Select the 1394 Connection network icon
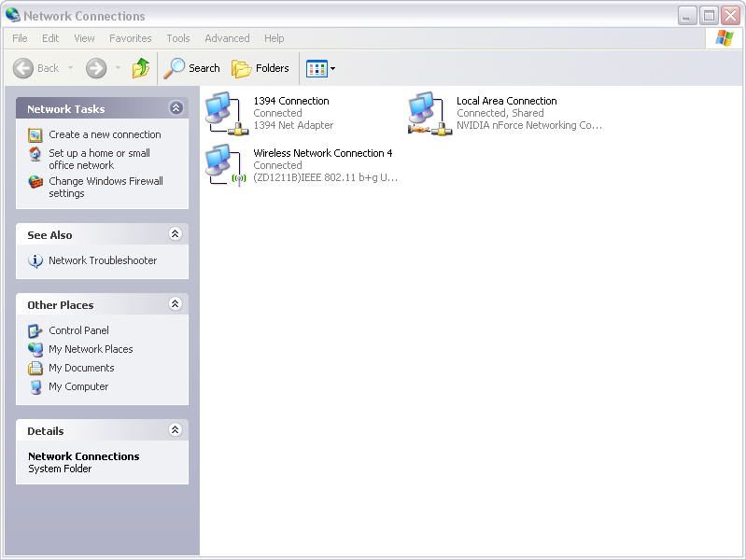 pyautogui.click(x=227, y=113)
